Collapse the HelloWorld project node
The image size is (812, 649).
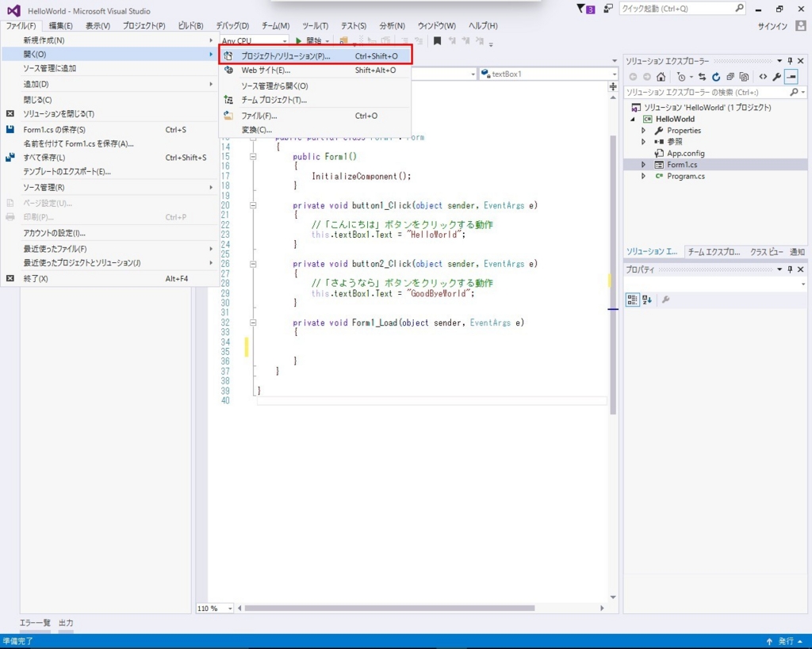(x=633, y=119)
